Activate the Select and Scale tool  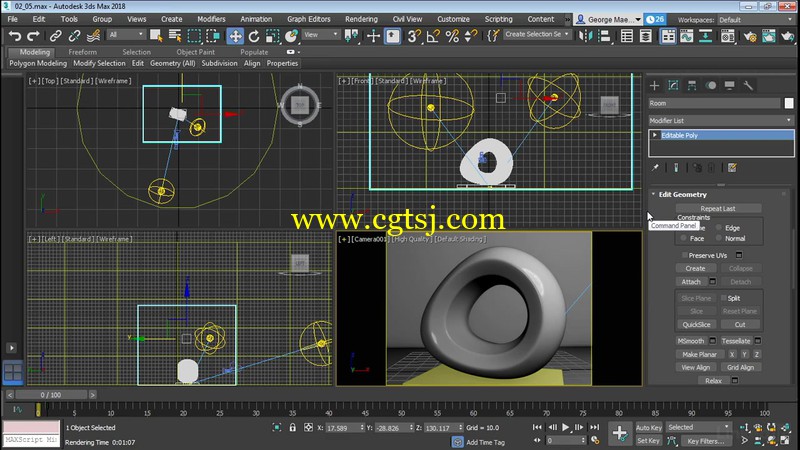(272, 36)
